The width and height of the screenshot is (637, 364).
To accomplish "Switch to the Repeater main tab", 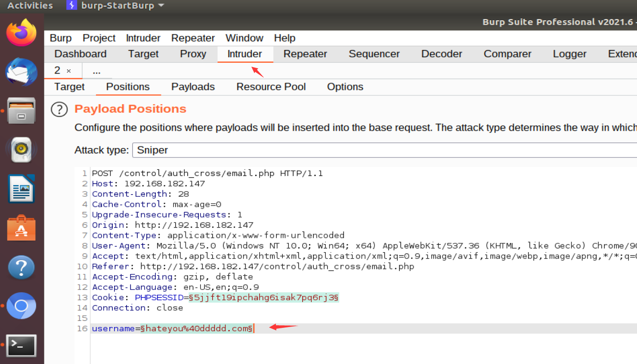I will (x=305, y=54).
